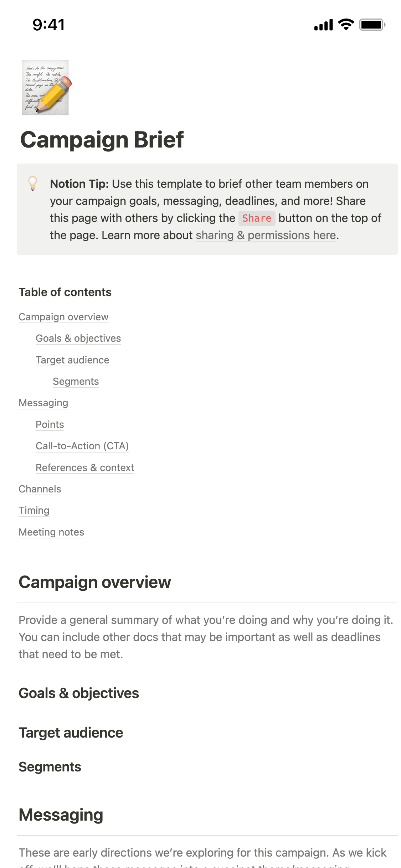Tap the battery indicator icon
Viewport: 401px width, 868px height.
click(371, 24)
